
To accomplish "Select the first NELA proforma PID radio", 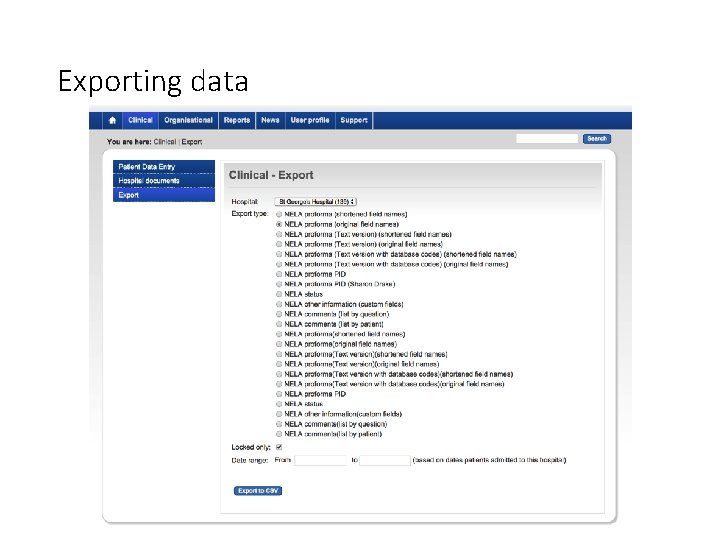I will tap(279, 274).
